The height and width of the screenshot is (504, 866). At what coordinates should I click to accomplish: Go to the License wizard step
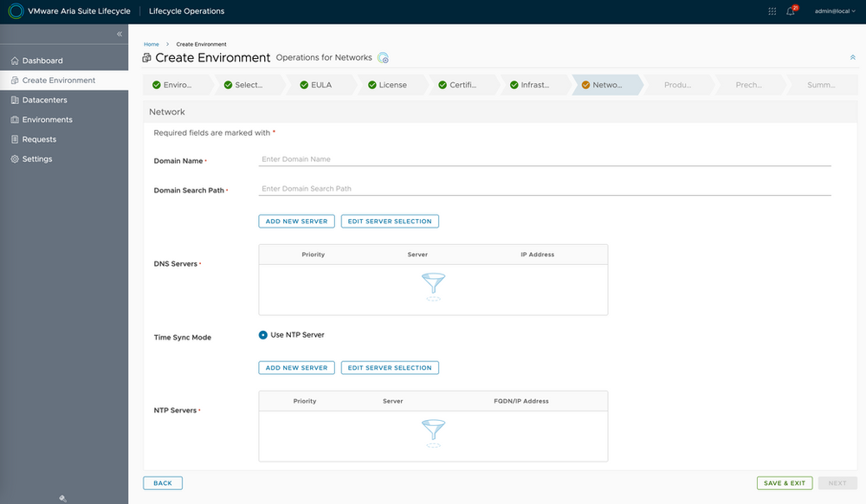click(x=391, y=85)
